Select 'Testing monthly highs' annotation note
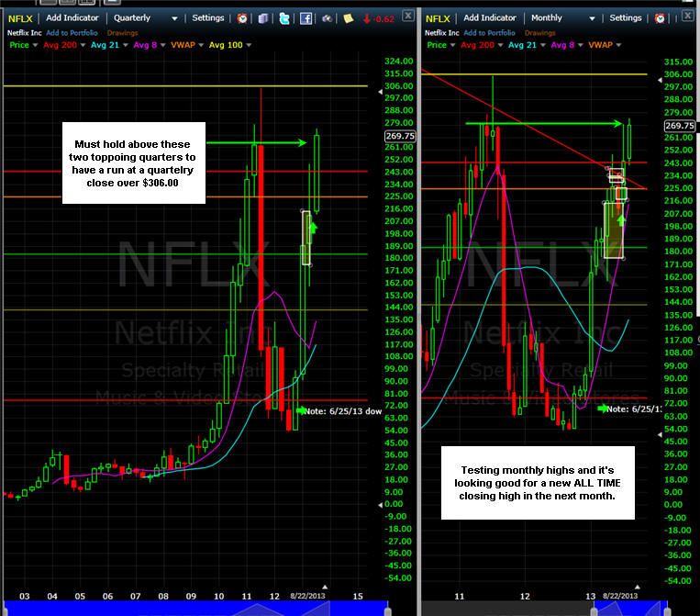The height and width of the screenshot is (616, 700). pyautogui.click(x=538, y=483)
